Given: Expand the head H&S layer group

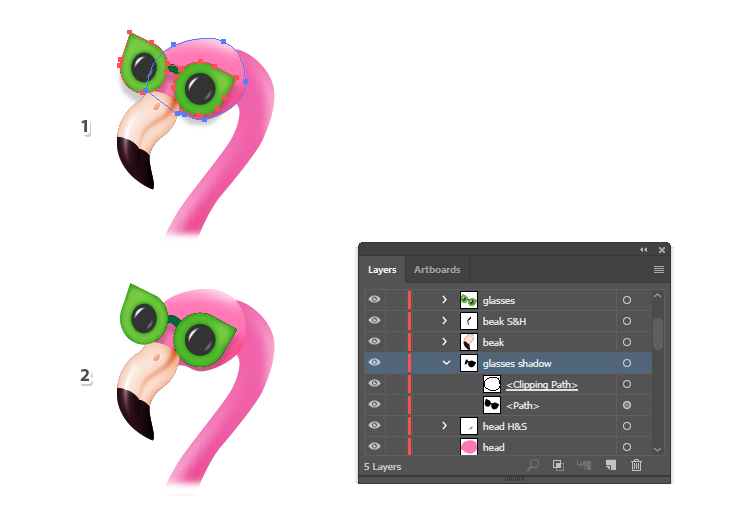Looking at the screenshot, I should pos(444,425).
